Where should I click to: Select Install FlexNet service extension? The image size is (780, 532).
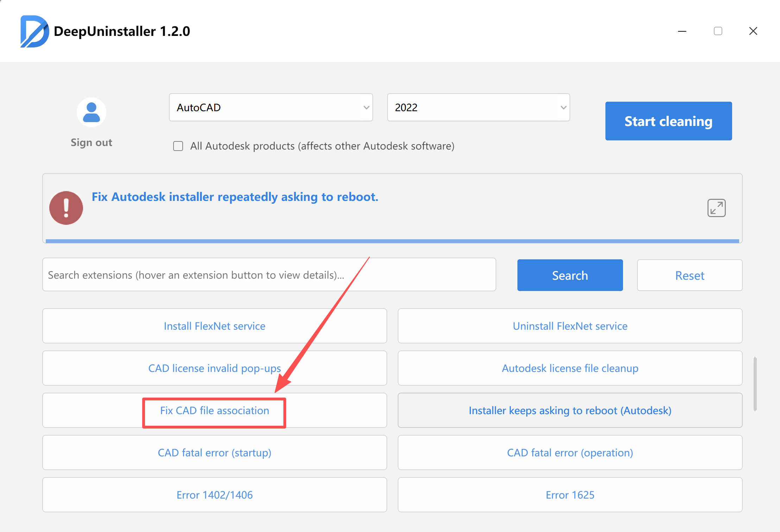tap(214, 326)
